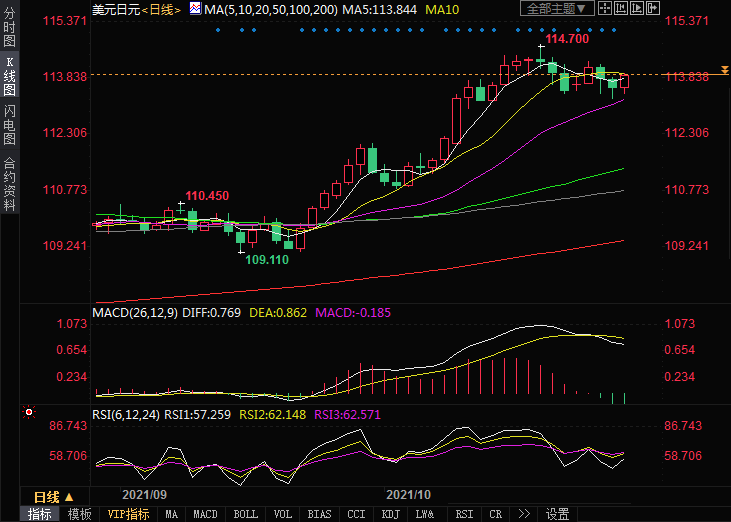731x522 pixels.
Task: Open the 闪电图 side tab
Action: tap(9, 125)
